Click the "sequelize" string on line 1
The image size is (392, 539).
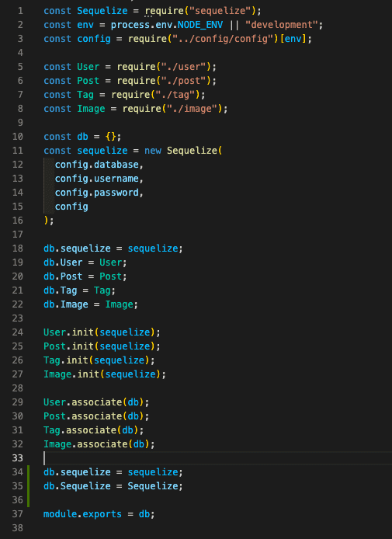point(220,11)
